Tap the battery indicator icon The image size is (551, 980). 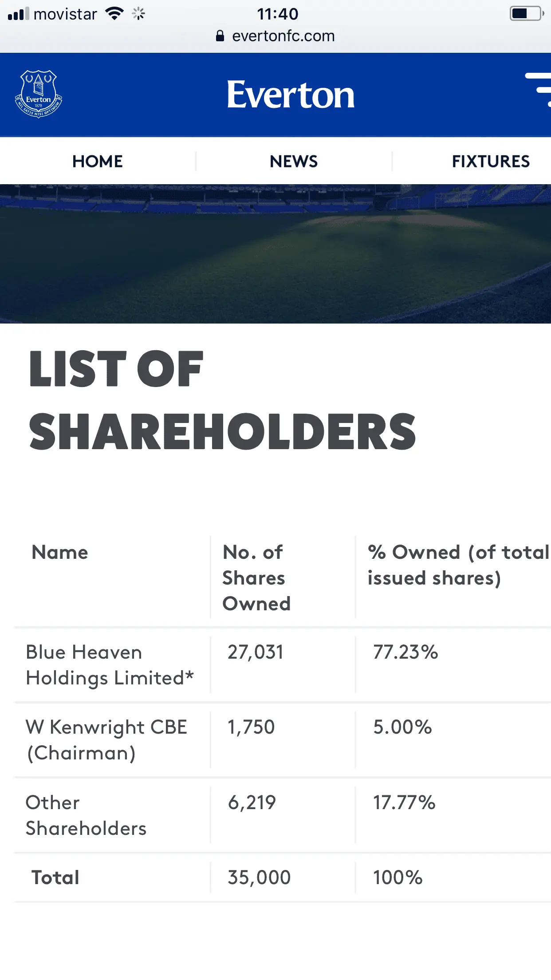tap(526, 14)
